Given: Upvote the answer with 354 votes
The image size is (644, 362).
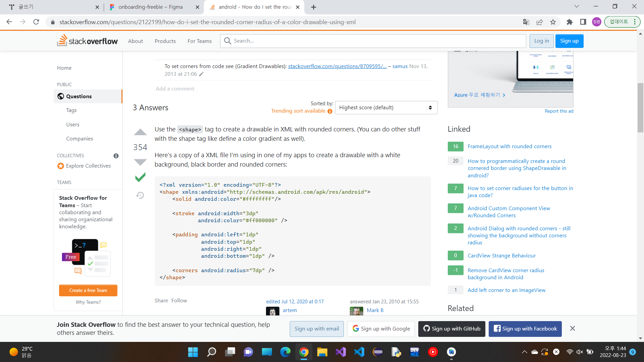Looking at the screenshot, I should click(140, 132).
